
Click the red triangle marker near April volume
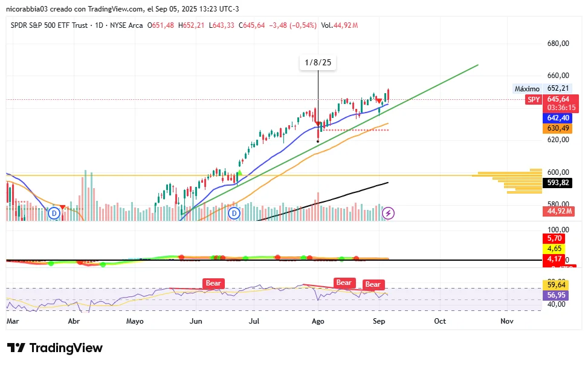(x=62, y=207)
